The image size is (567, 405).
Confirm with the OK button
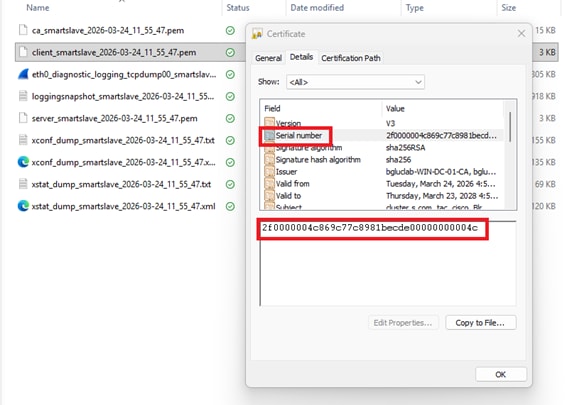tap(500, 374)
